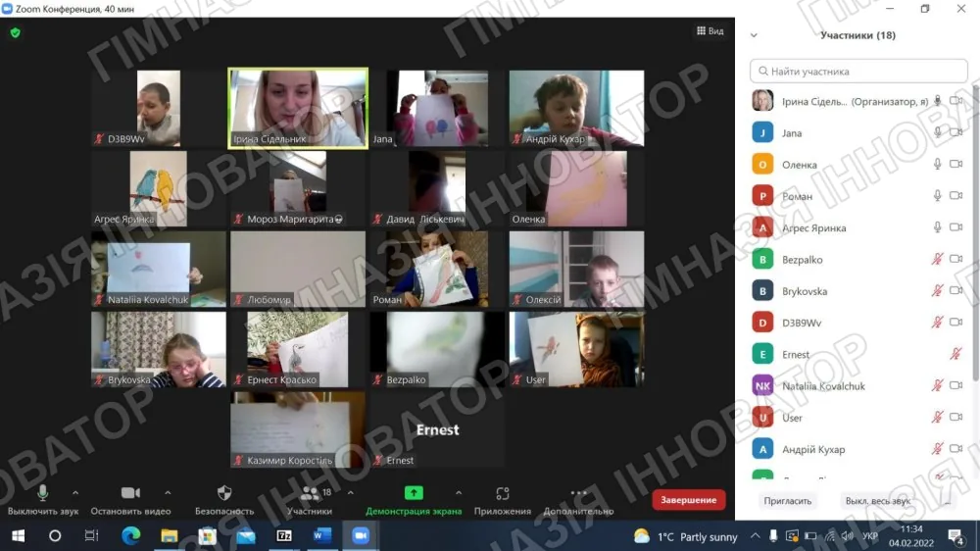The image size is (980, 551).
Task: Expand the audio options arrow next to mute
Action: [75, 493]
